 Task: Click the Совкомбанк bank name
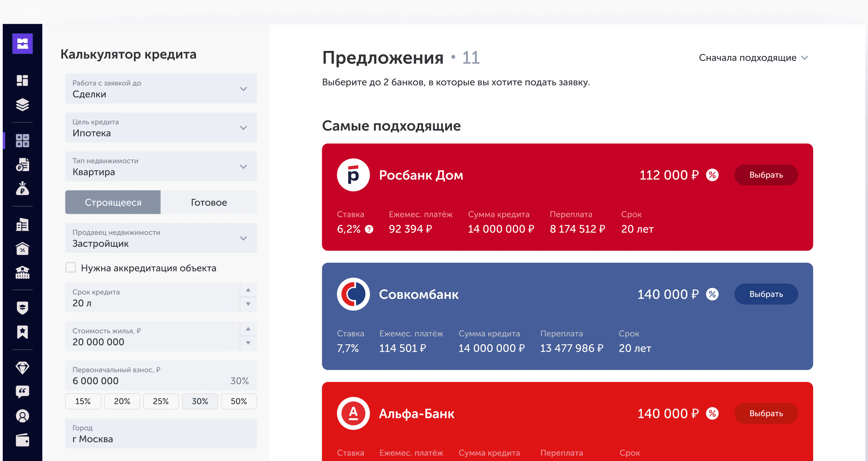tap(419, 294)
